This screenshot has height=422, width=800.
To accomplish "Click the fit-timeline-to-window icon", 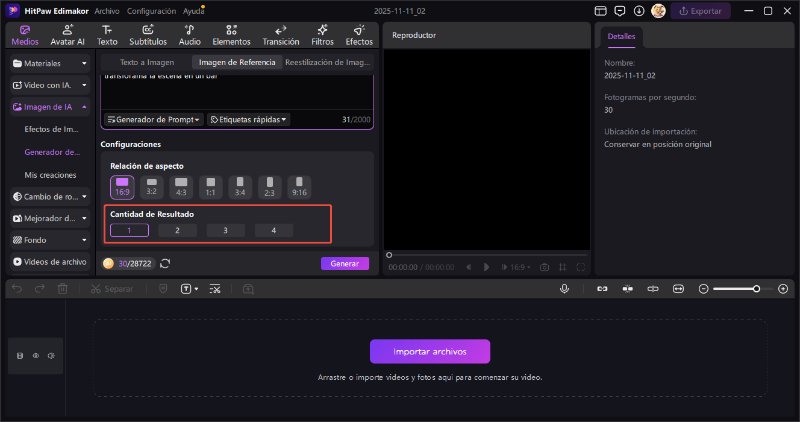I will pos(678,288).
